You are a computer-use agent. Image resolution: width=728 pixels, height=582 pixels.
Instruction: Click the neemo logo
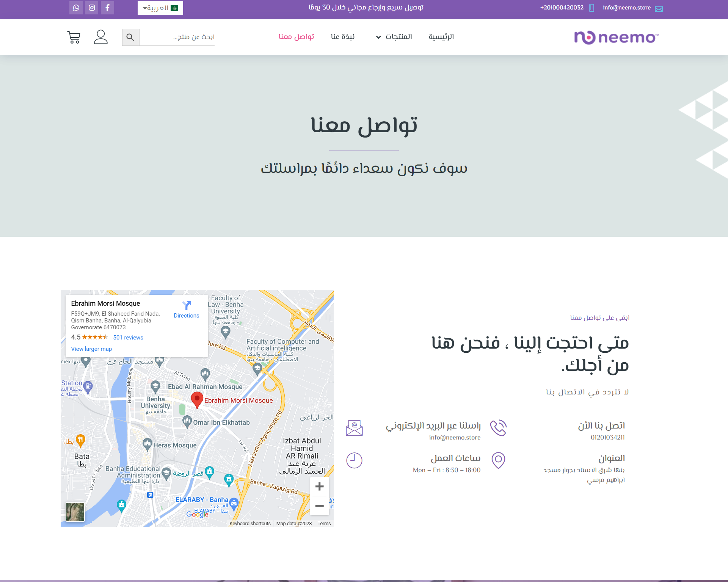coord(616,38)
